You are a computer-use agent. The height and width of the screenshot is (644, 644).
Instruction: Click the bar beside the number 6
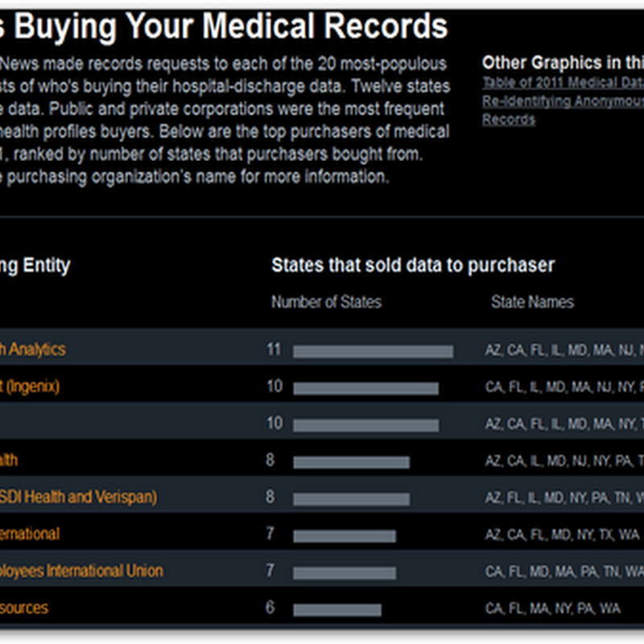tap(336, 609)
